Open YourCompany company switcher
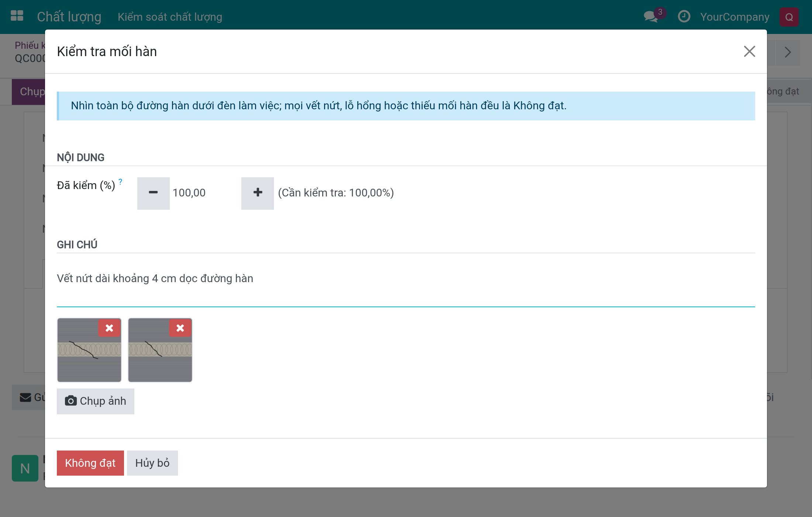This screenshot has height=517, width=812. (x=734, y=17)
